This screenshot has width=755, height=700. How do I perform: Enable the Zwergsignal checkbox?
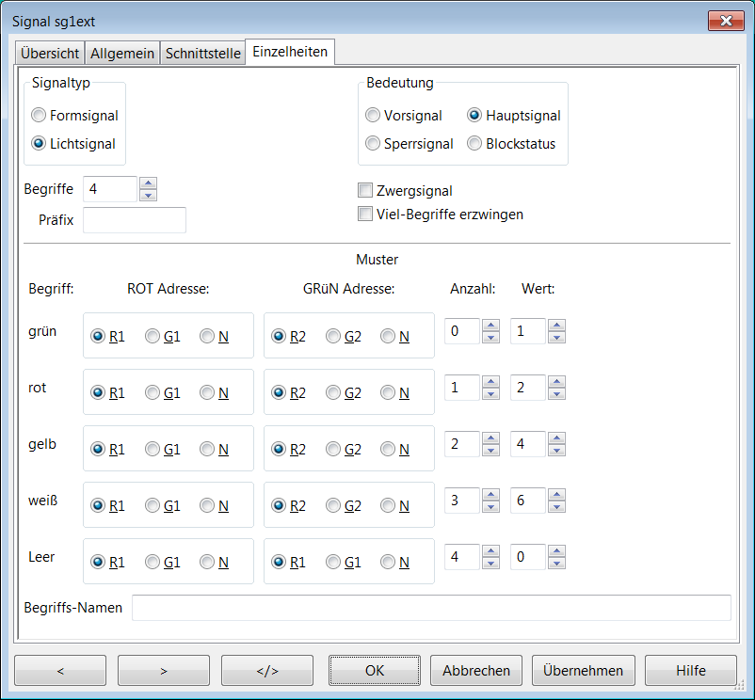(366, 191)
